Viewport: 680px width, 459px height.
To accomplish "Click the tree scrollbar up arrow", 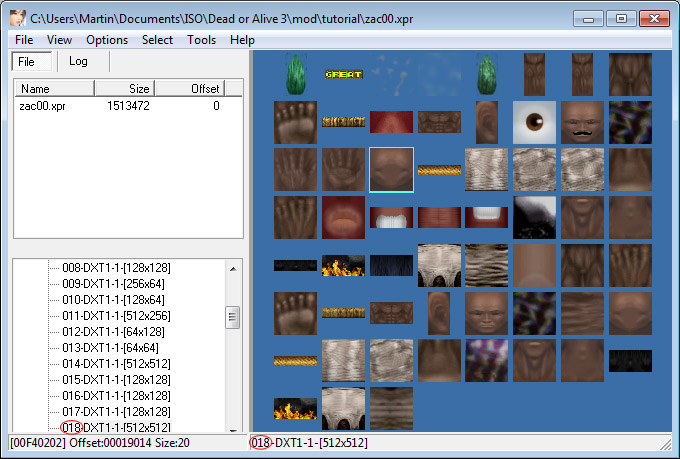I will (233, 269).
